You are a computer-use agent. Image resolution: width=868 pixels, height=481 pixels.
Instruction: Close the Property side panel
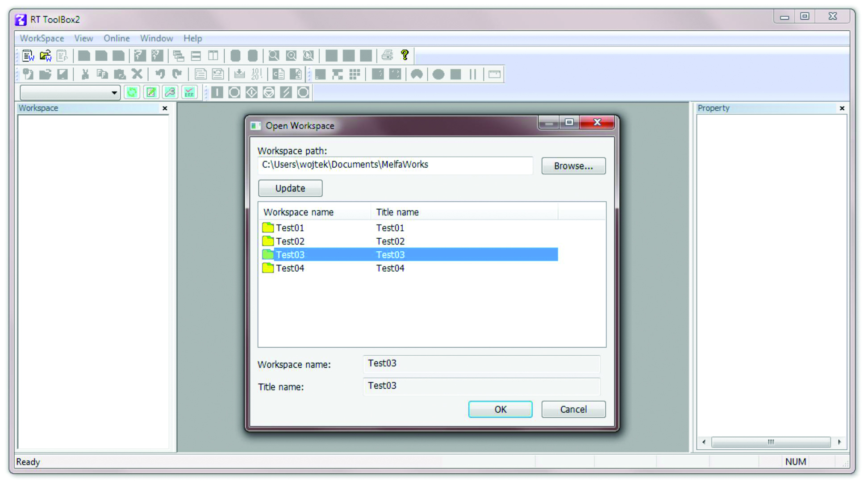842,108
